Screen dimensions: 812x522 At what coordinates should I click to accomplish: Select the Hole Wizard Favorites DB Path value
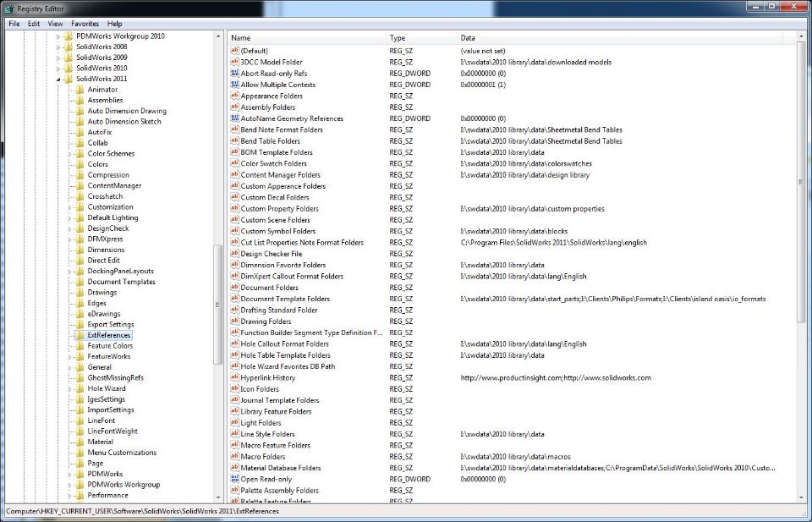click(288, 366)
